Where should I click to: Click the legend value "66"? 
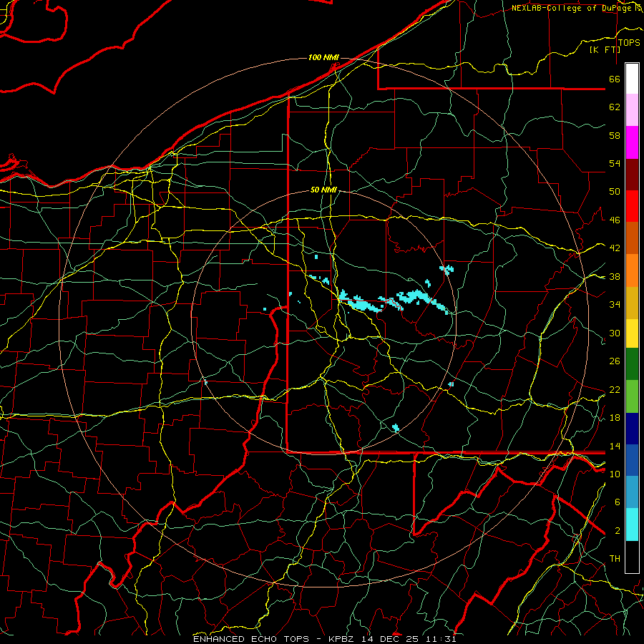tap(615, 79)
